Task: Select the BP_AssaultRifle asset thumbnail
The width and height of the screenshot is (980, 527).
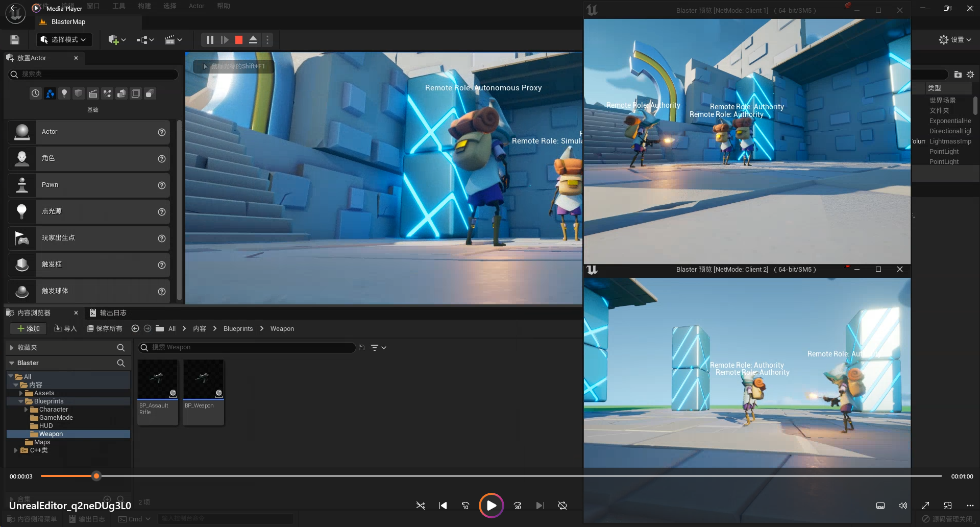Action: (158, 392)
